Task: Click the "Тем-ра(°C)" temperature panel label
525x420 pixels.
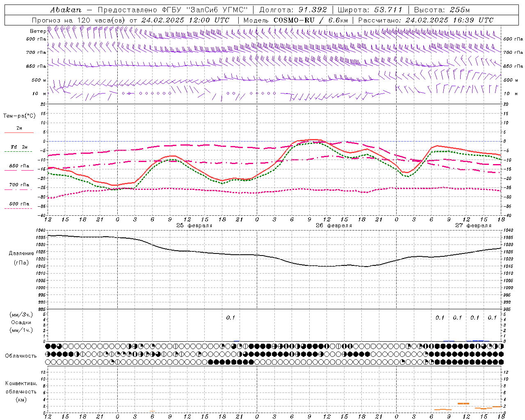Action: (19, 116)
